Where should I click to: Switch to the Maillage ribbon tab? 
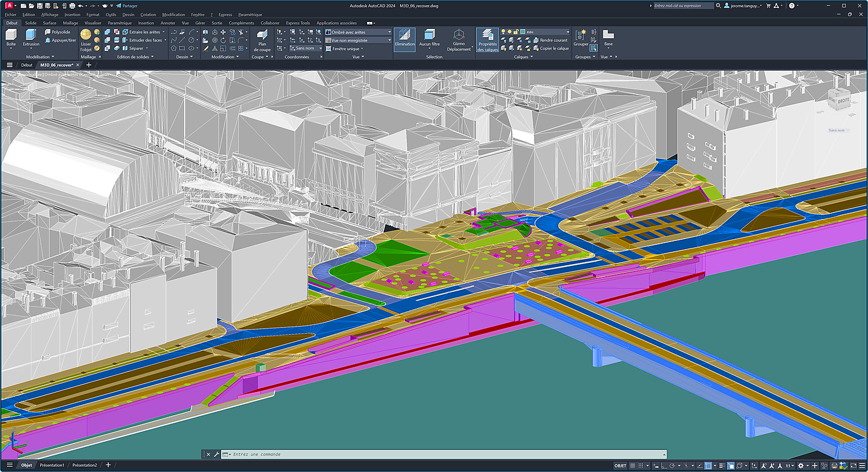coord(70,23)
